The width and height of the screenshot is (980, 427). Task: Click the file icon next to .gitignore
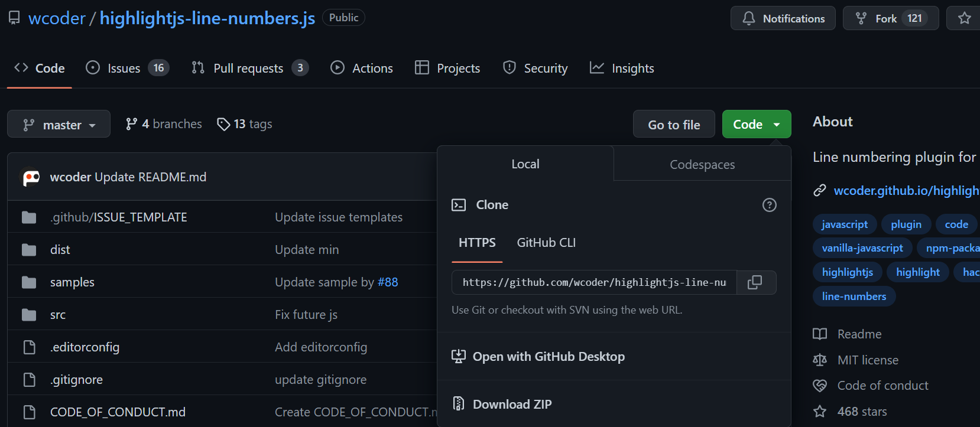coord(29,380)
